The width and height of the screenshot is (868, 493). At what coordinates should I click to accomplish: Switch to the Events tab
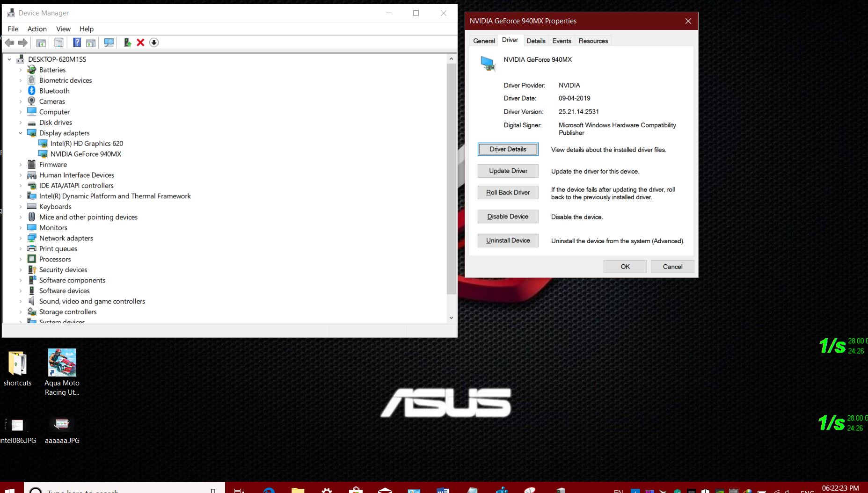[x=562, y=41]
